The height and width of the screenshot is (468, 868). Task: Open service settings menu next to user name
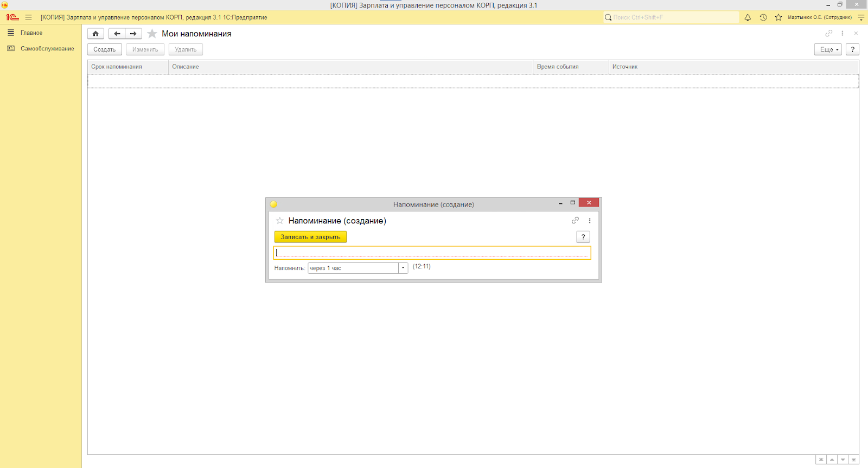point(861,17)
